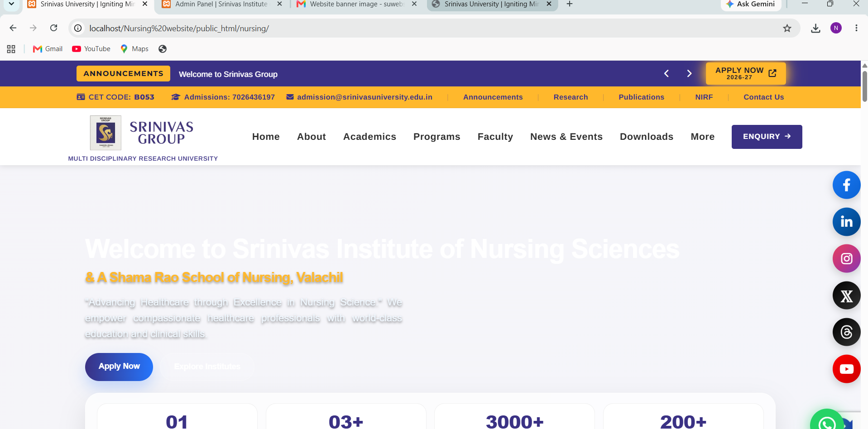Open the globe bookmark icon
Image resolution: width=868 pixels, height=429 pixels.
(x=163, y=49)
